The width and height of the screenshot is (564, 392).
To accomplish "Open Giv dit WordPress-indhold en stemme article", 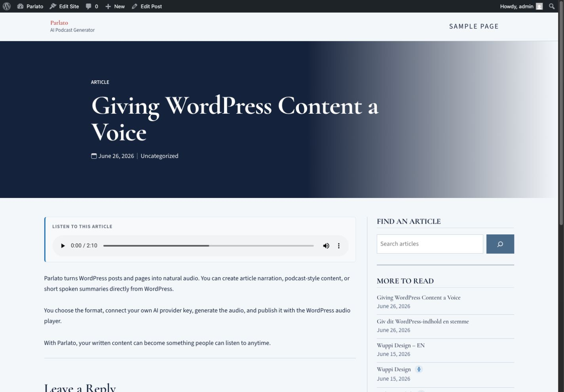I will click(423, 322).
